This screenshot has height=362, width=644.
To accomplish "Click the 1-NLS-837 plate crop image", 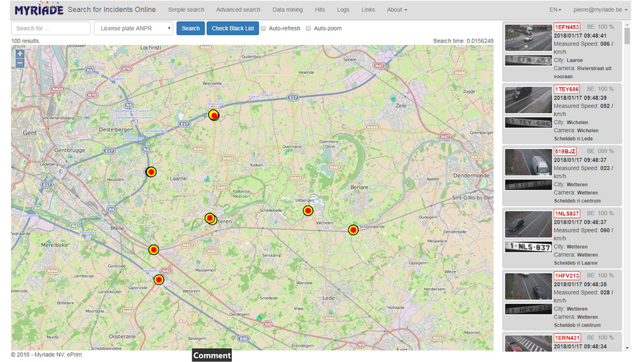I will pyautogui.click(x=528, y=247).
